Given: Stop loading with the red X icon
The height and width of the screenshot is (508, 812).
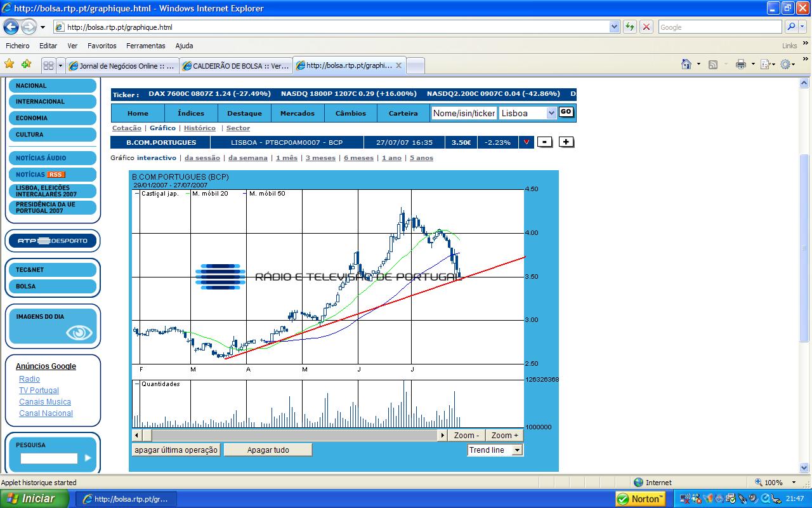Looking at the screenshot, I should (x=646, y=27).
